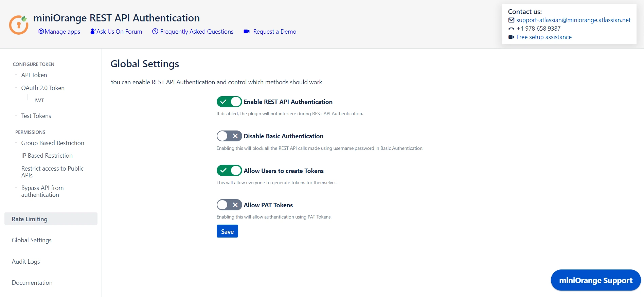Turn off Enable REST API Authentication toggle
The image size is (644, 297).
pos(229,102)
